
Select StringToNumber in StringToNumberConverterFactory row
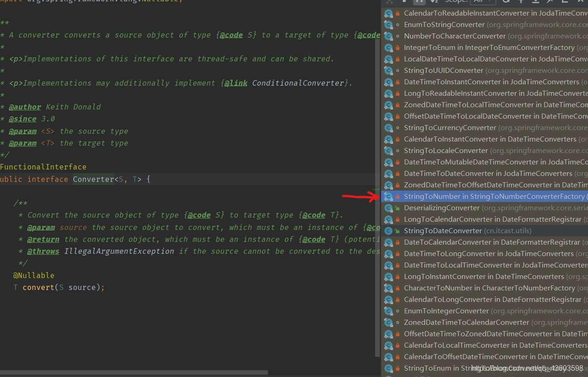pyautogui.click(x=485, y=197)
